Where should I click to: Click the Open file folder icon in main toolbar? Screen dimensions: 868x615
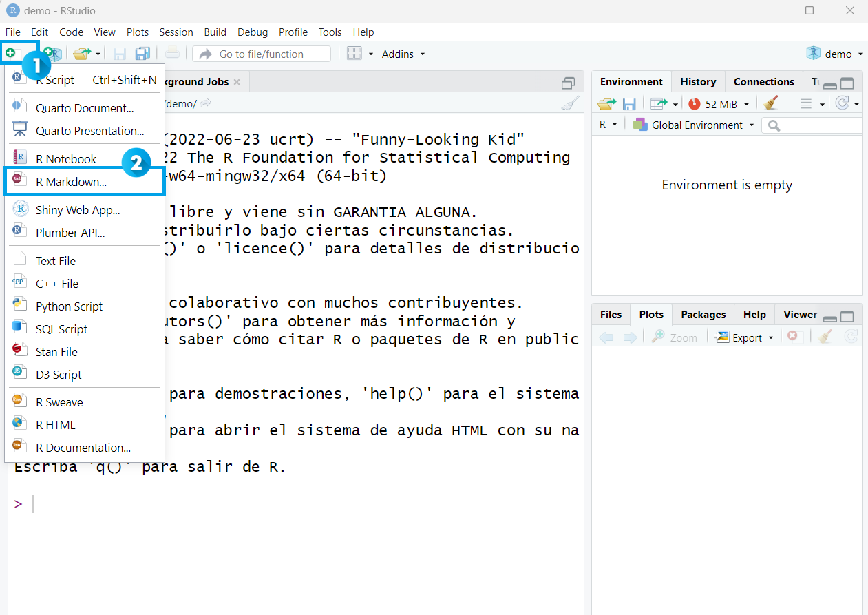tap(83, 54)
